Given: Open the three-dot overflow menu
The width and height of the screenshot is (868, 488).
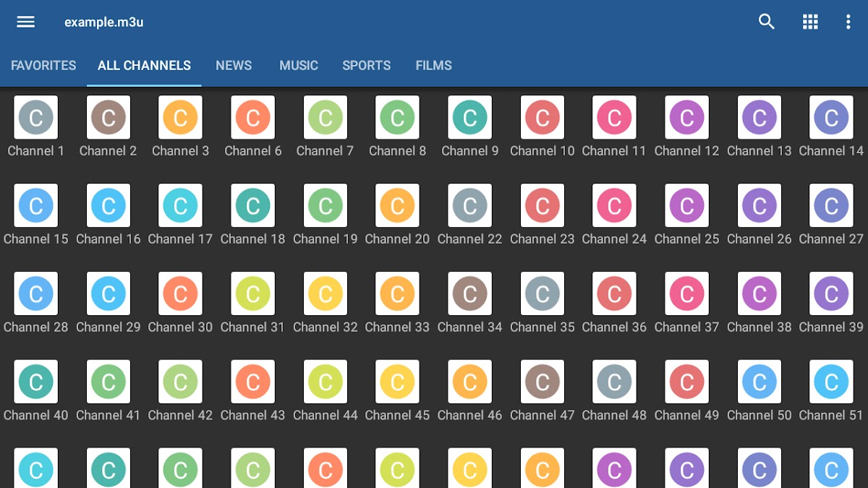Looking at the screenshot, I should pos(848,22).
